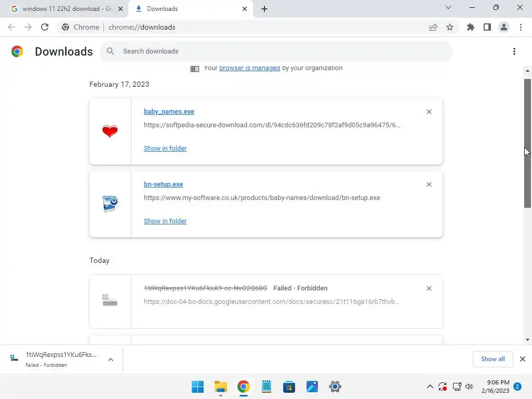Image resolution: width=532 pixels, height=399 pixels.
Task: Click the bn-setup.exe installer icon
Action: [110, 204]
